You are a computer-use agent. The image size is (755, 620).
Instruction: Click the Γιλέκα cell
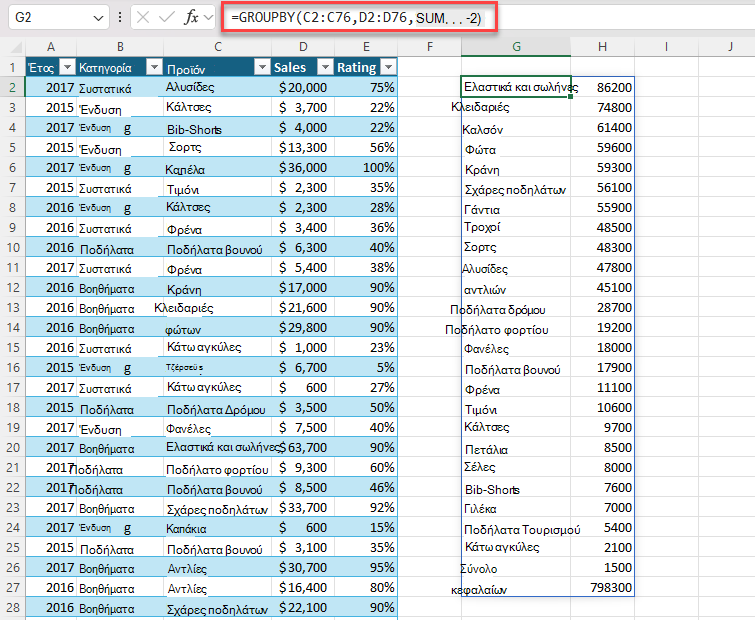coord(516,507)
